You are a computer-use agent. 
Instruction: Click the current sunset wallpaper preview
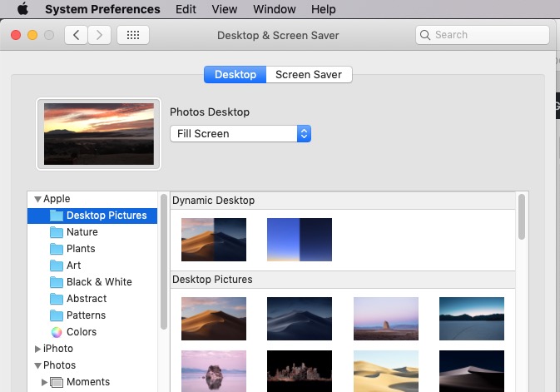(99, 134)
